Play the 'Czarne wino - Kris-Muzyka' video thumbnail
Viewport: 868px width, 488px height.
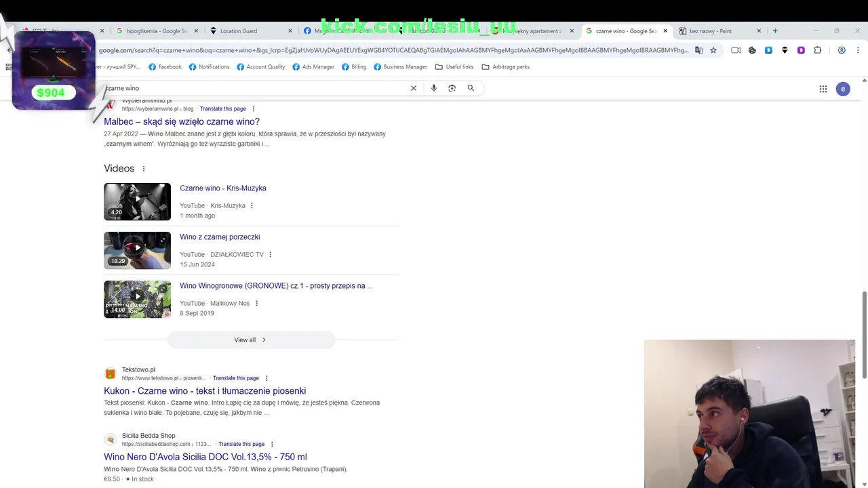137,201
